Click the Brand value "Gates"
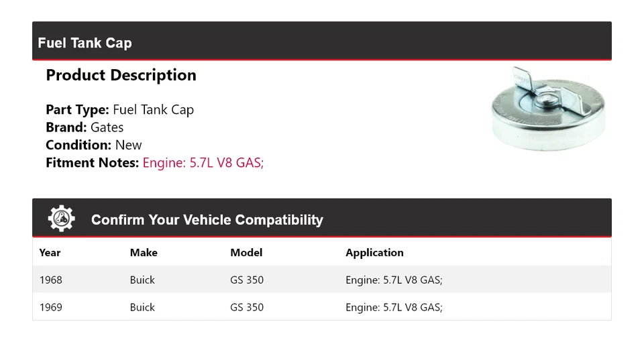Image resolution: width=644 pixels, height=342 pixels. (x=107, y=127)
